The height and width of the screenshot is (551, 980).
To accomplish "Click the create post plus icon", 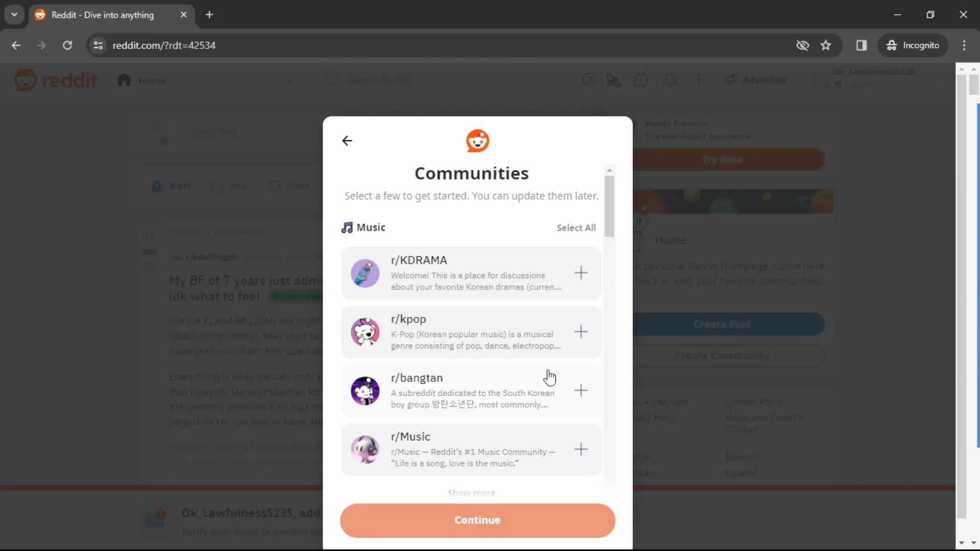I will click(x=699, y=80).
